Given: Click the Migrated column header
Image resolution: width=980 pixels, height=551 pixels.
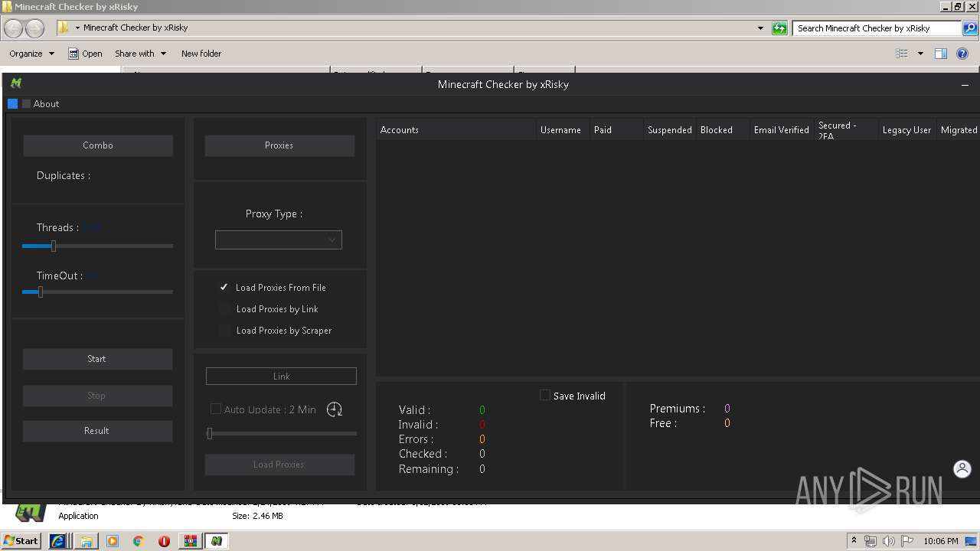Looking at the screenshot, I should [959, 130].
